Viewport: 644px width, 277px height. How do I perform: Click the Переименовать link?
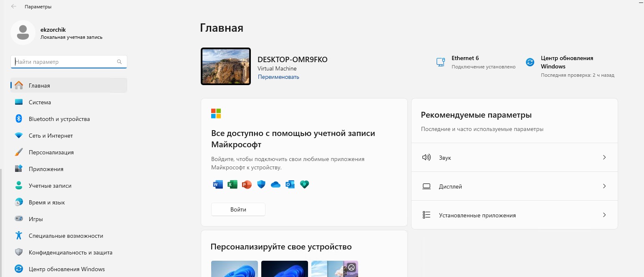278,77
